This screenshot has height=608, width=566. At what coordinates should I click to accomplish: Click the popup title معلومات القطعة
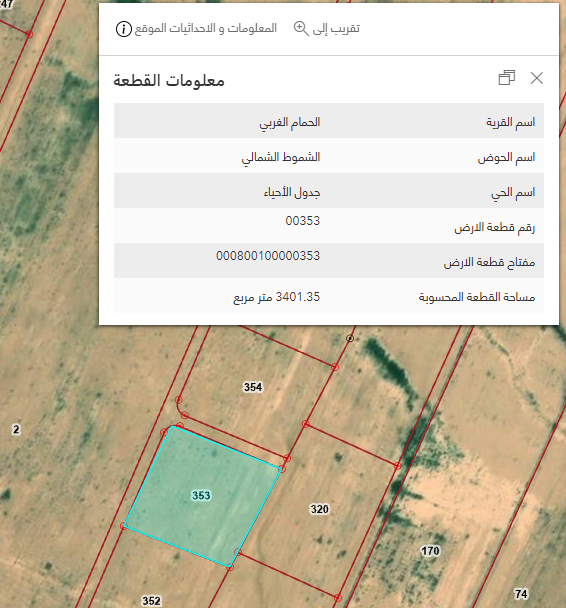point(169,80)
